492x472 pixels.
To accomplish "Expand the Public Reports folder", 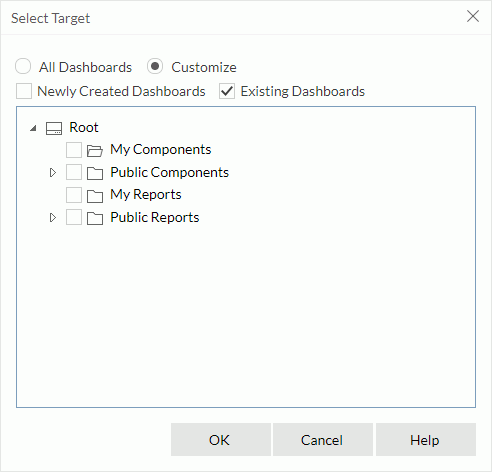I will click(x=53, y=218).
